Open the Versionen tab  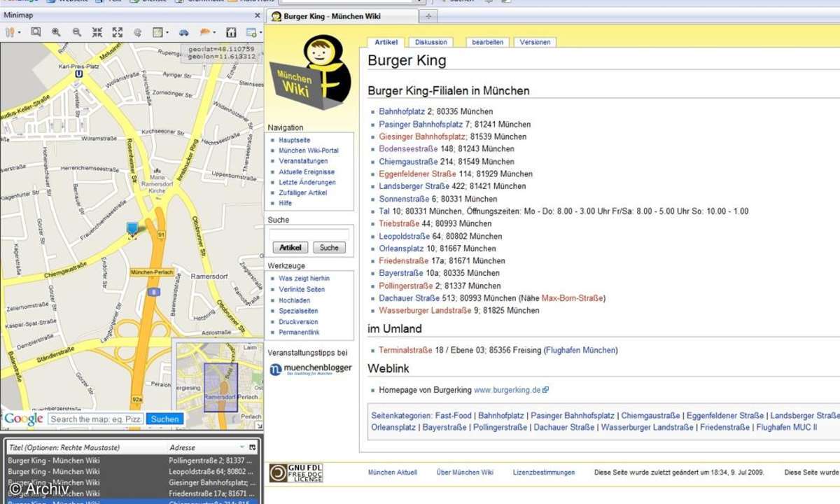(x=535, y=42)
